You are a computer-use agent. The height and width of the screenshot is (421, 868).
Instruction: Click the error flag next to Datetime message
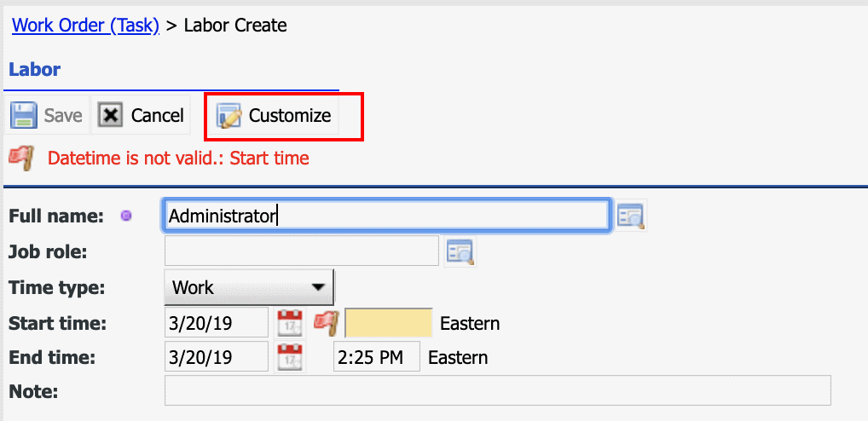click(22, 159)
